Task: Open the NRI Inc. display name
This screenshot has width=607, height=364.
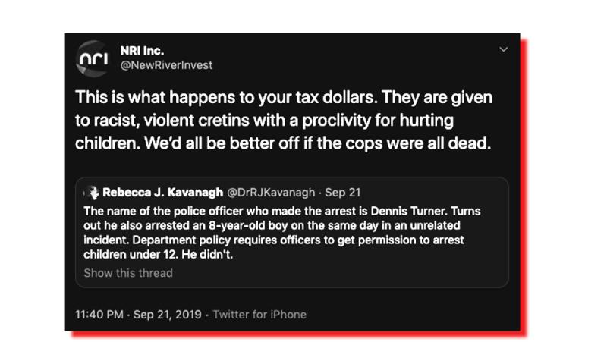Action: (x=142, y=51)
